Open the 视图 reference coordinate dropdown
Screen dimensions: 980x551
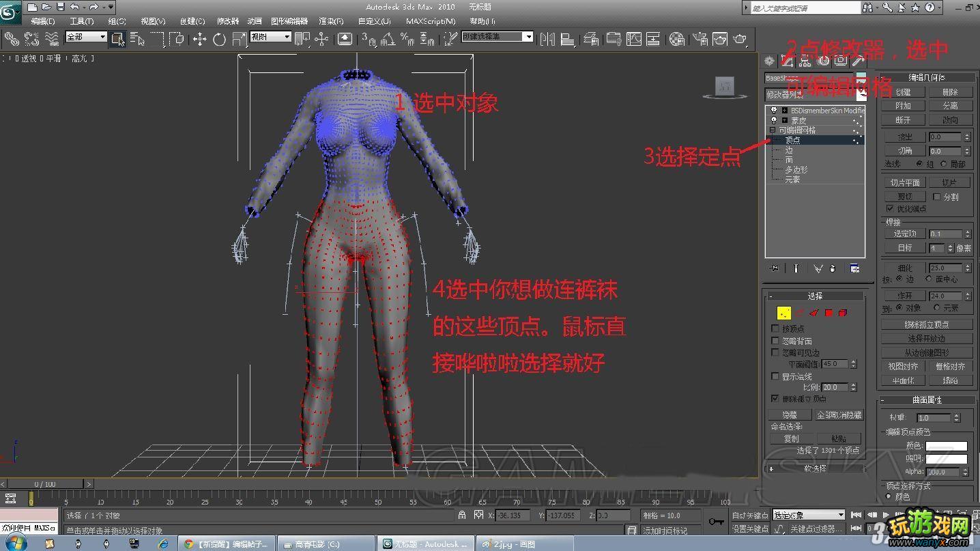(270, 37)
